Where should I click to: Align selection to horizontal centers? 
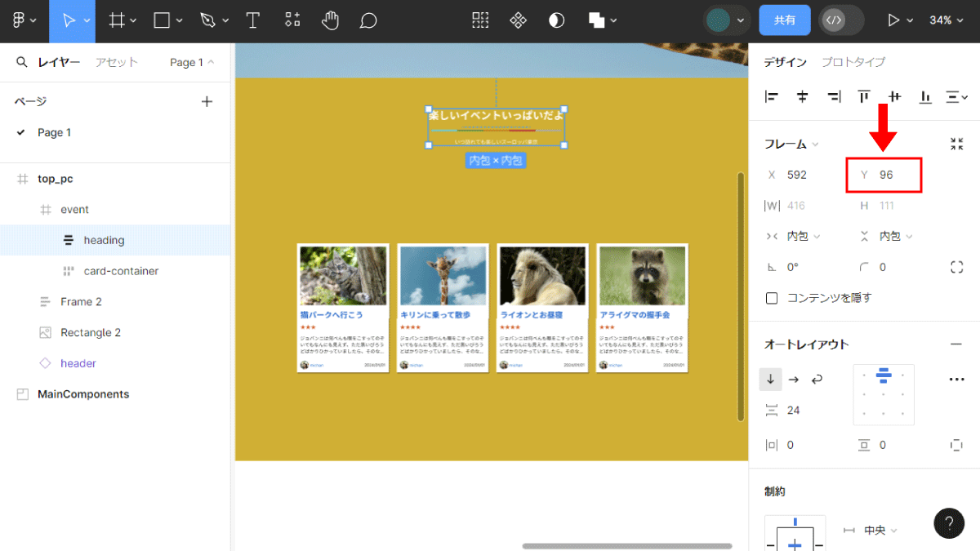[x=802, y=96]
